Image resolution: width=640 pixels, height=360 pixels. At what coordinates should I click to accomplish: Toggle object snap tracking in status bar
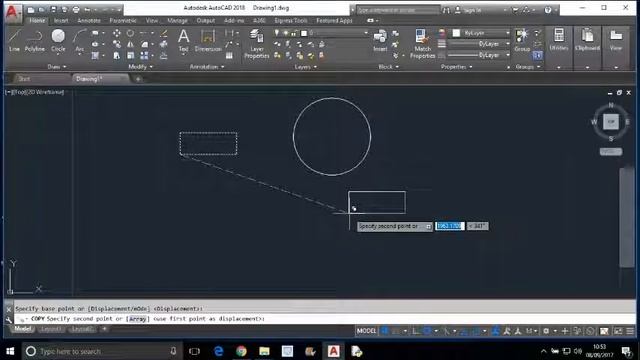point(464,331)
